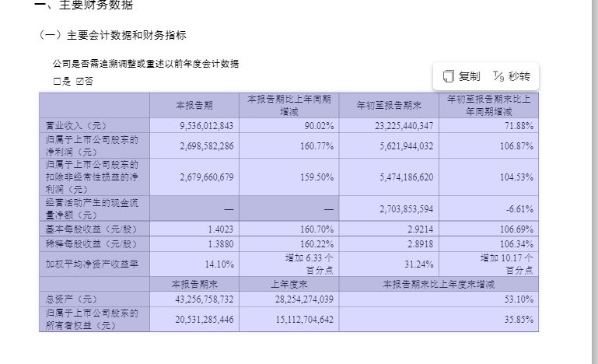
Task: Click row label 归属于上市公司股东的净利润（元）
Action: click(92, 145)
